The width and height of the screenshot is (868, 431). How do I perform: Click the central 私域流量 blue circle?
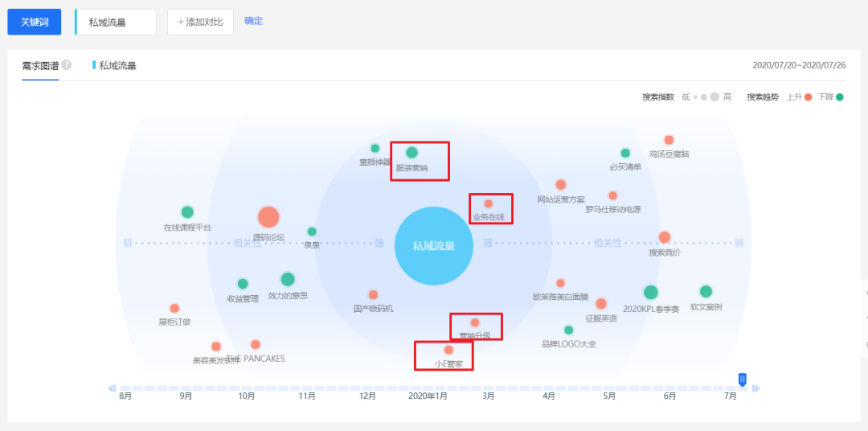(x=433, y=246)
